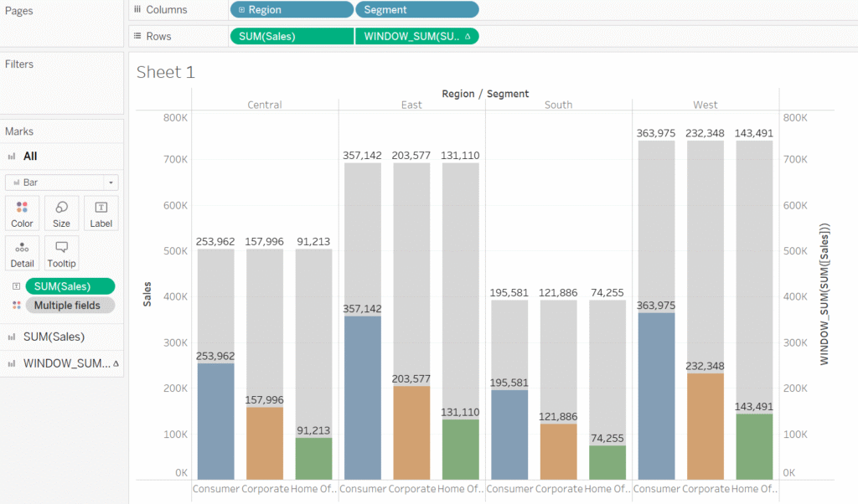Click the text label icon beside SUM(Sales) pill
This screenshot has height=504, width=858.
(x=17, y=286)
